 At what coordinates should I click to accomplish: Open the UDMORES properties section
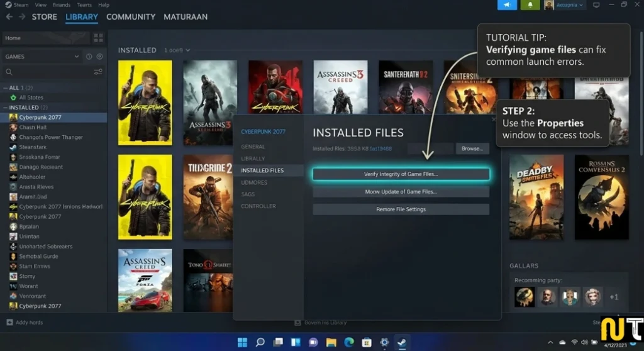point(254,182)
